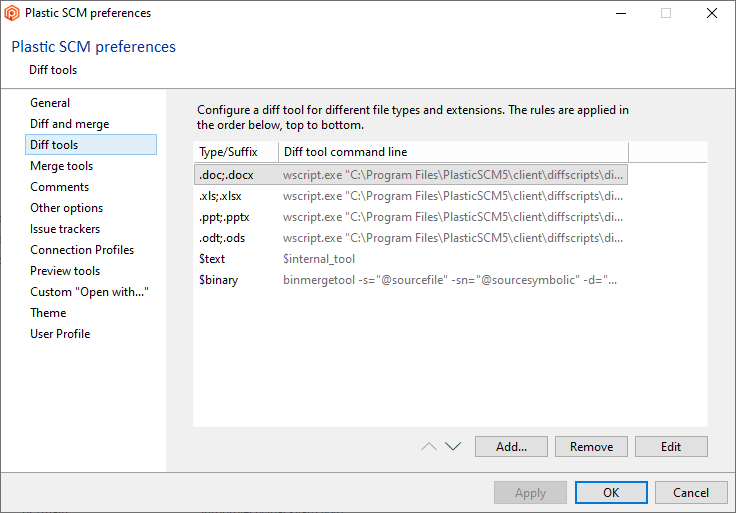Open Issue trackers settings
Viewport: 736px width, 513px height.
65,229
